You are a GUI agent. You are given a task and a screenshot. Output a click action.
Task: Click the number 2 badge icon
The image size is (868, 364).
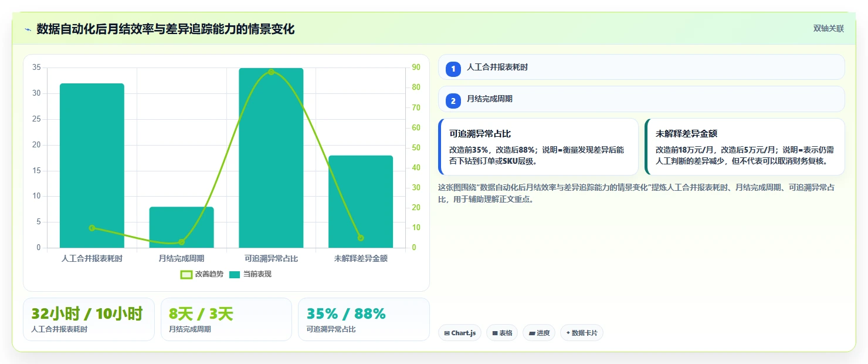pyautogui.click(x=453, y=100)
